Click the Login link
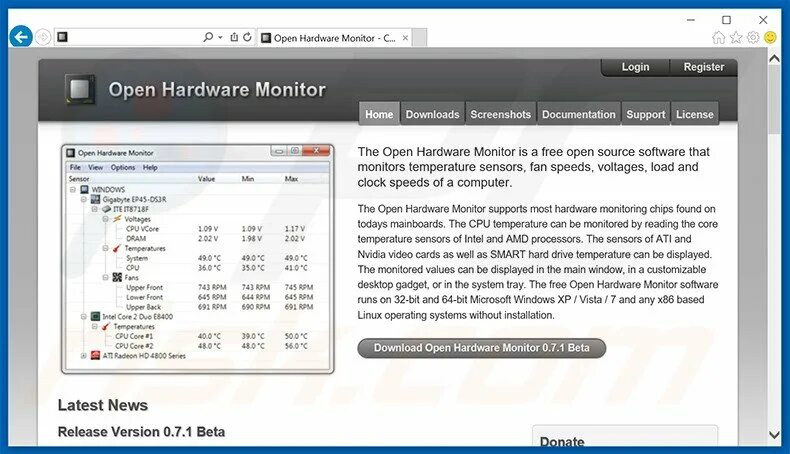This screenshot has width=790, height=454. (635, 67)
